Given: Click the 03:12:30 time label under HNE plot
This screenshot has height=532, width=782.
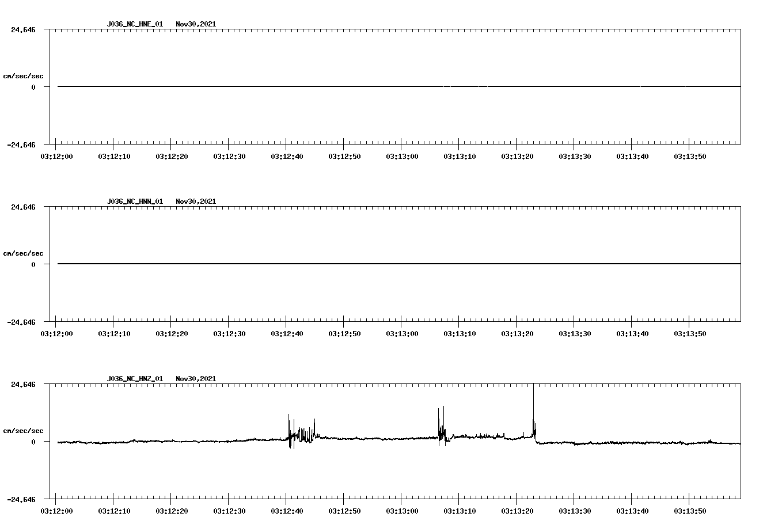Looking at the screenshot, I should [229, 156].
